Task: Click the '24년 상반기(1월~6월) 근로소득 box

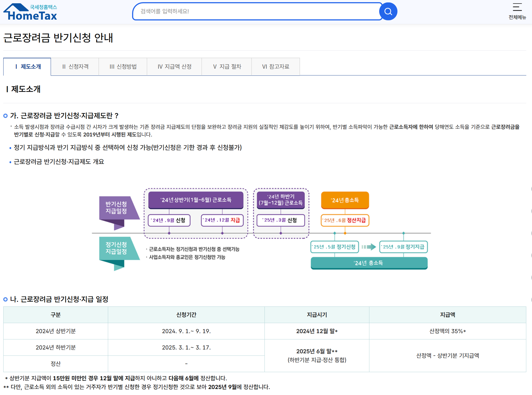Action: click(x=196, y=200)
